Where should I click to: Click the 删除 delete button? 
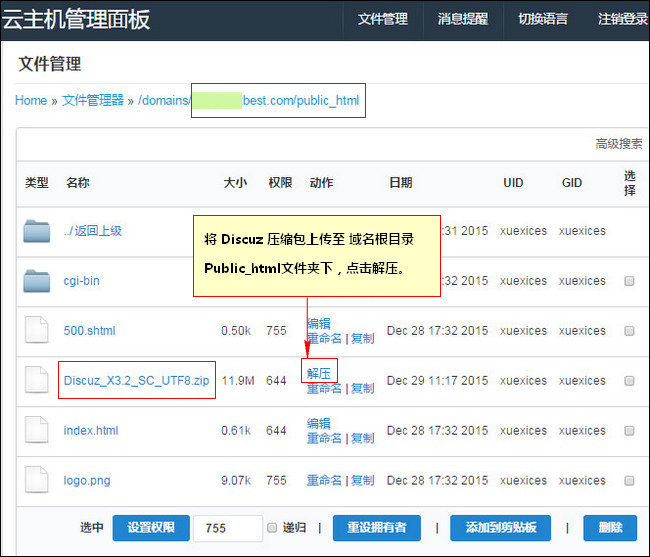point(610,528)
